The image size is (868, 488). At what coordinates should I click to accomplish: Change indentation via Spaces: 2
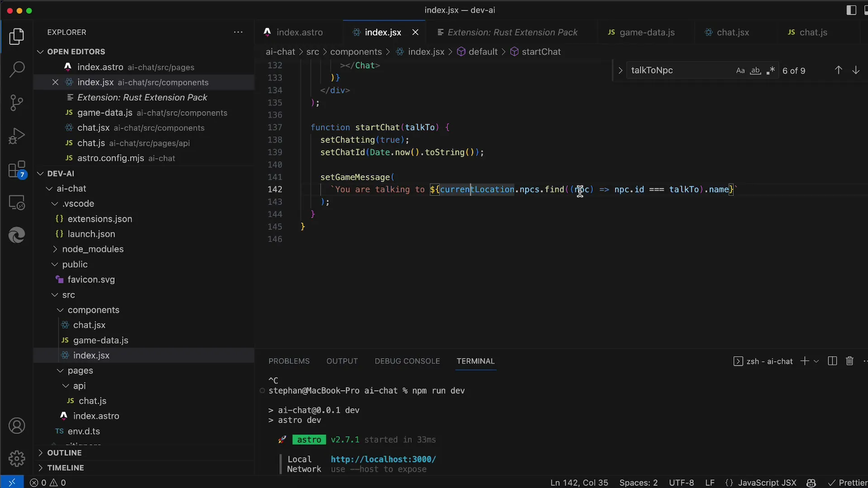[x=638, y=483]
